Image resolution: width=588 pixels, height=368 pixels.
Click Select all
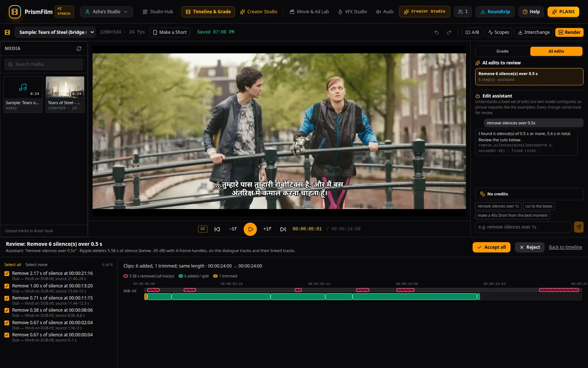[x=12, y=265]
